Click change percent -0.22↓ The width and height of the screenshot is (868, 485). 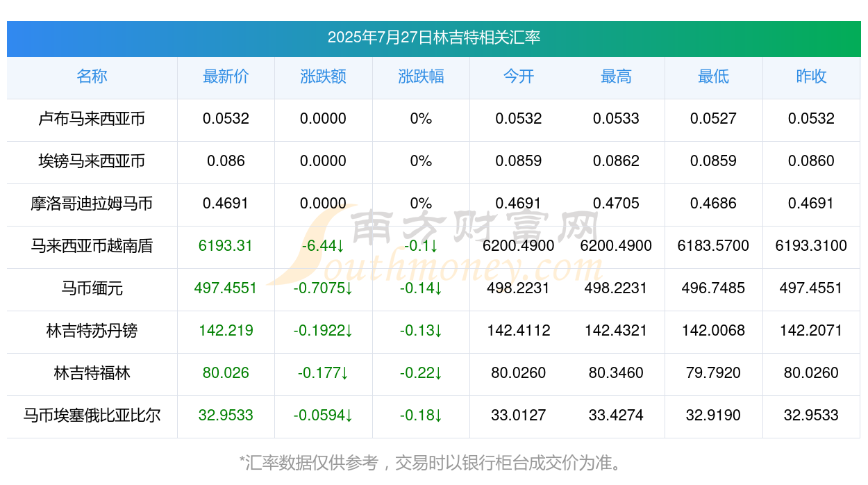pyautogui.click(x=421, y=373)
